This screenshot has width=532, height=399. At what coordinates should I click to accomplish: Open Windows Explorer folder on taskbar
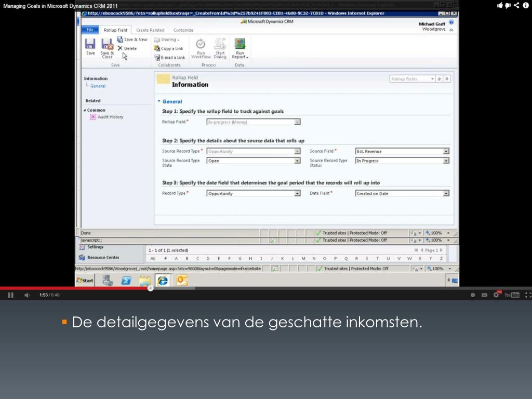point(145,281)
